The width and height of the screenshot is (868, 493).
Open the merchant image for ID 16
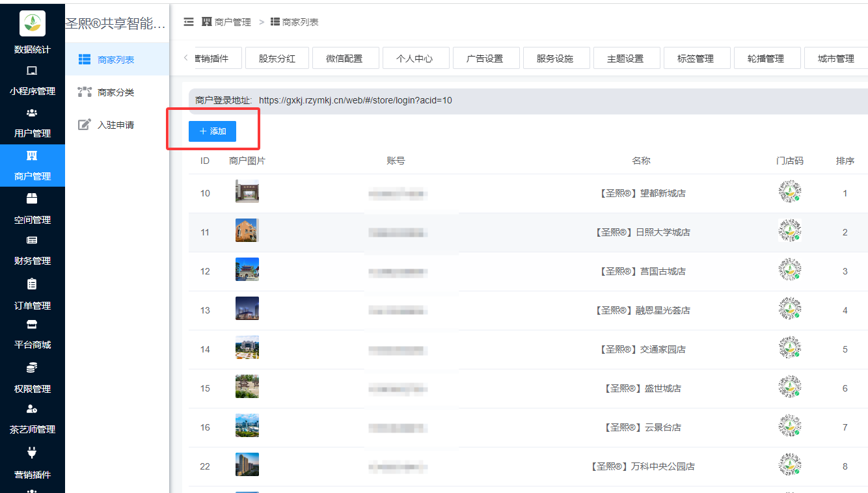pyautogui.click(x=247, y=425)
